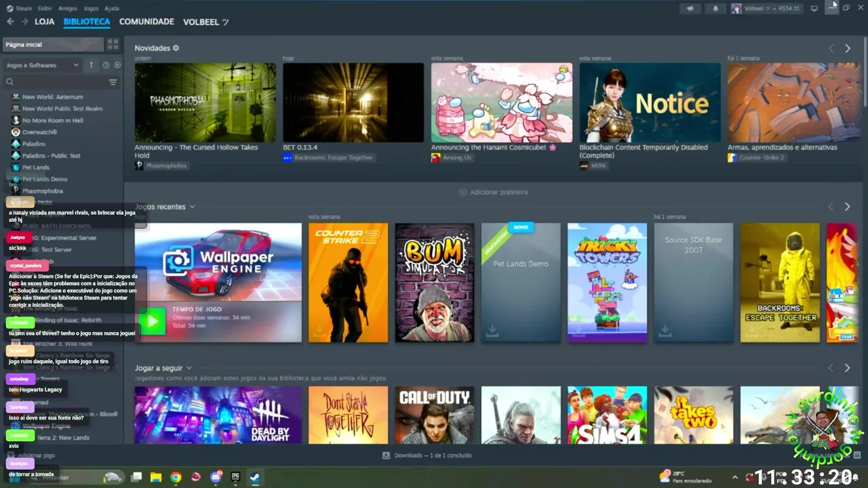Select No More Room in Hell
Image resolution: width=868 pixels, height=488 pixels.
(x=52, y=121)
